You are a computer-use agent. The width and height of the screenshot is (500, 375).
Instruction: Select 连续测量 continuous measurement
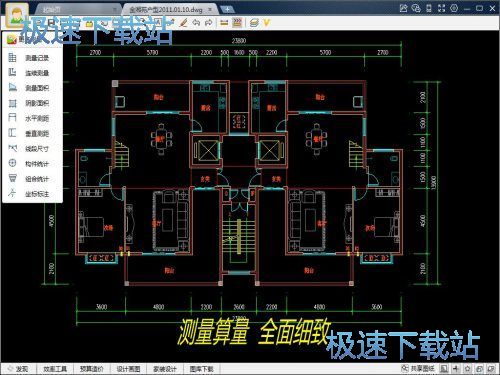[x=32, y=73]
